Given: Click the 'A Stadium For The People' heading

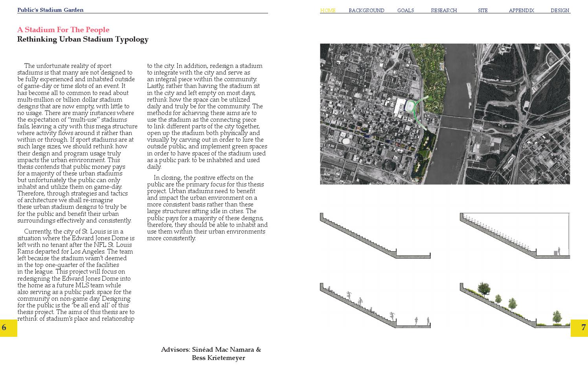Looking at the screenshot, I should [x=63, y=30].
